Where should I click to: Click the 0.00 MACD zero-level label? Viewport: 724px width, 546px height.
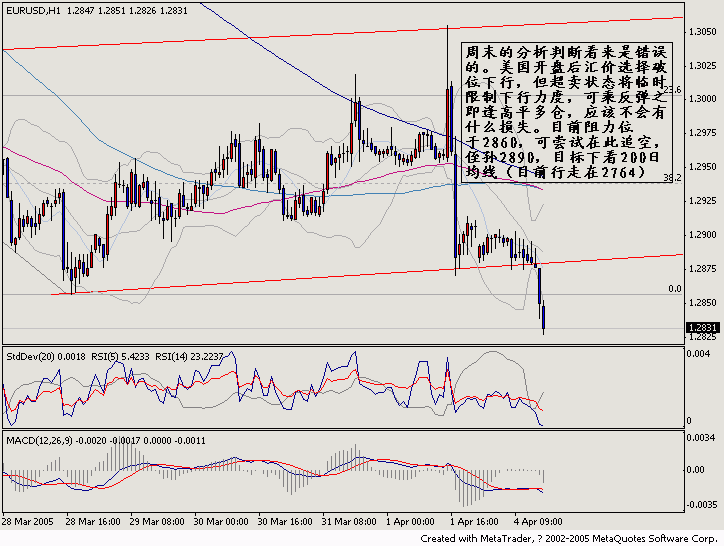coord(696,470)
